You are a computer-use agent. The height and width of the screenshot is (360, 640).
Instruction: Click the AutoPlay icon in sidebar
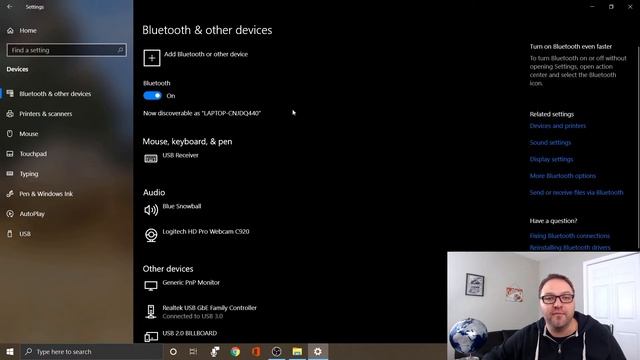click(10, 214)
